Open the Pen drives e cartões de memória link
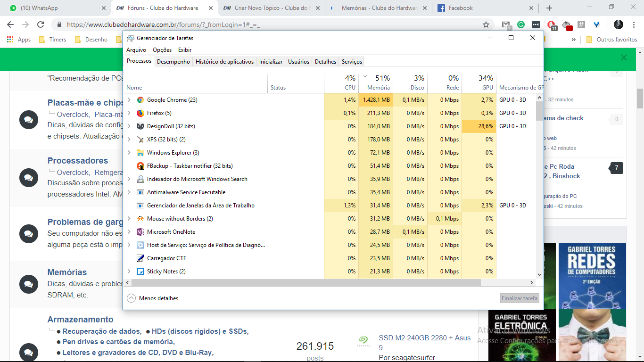Viewport: 644px width, 362px height. 118,342
